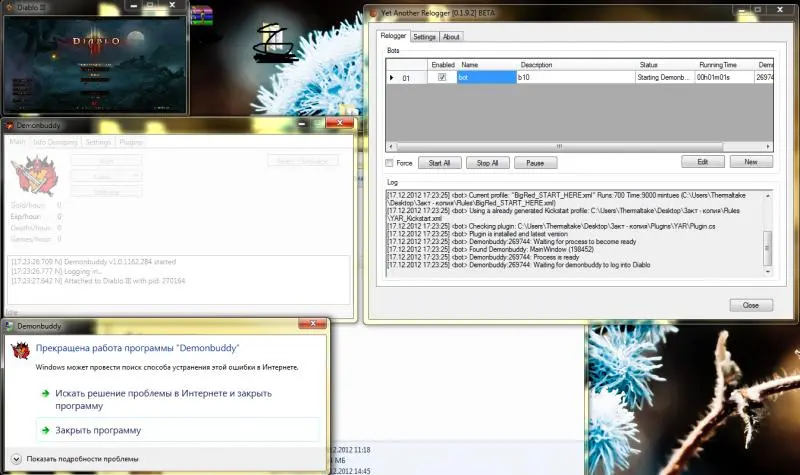Screen dimensions: 800x475
Task: Uncheck the Enabled checkbox for bot 01
Action: (x=442, y=77)
